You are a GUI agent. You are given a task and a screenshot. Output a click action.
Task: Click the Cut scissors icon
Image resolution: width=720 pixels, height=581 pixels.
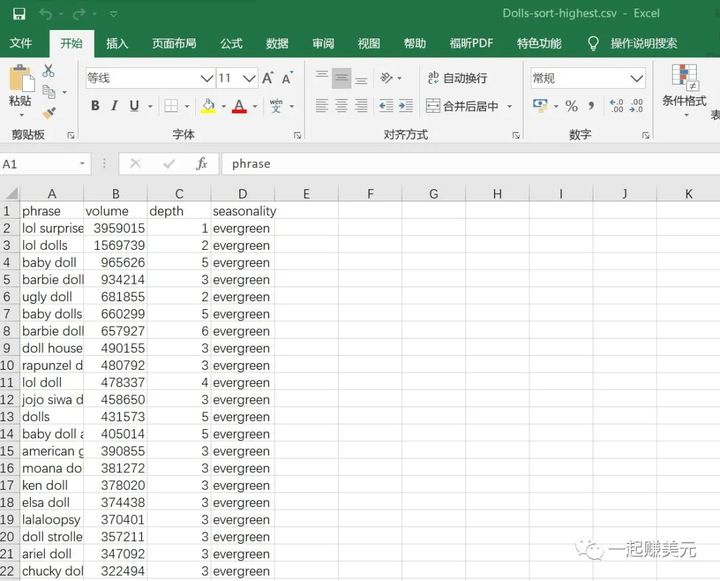tap(48, 71)
